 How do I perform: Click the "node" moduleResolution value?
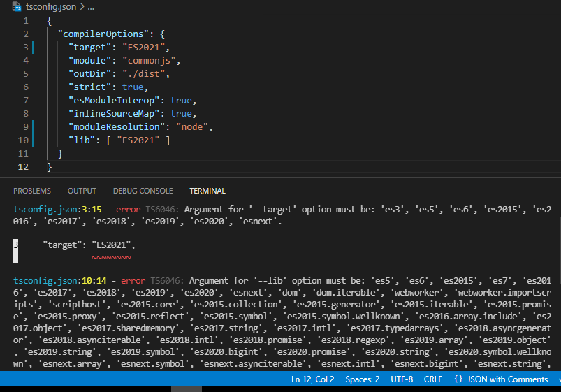[x=192, y=126]
